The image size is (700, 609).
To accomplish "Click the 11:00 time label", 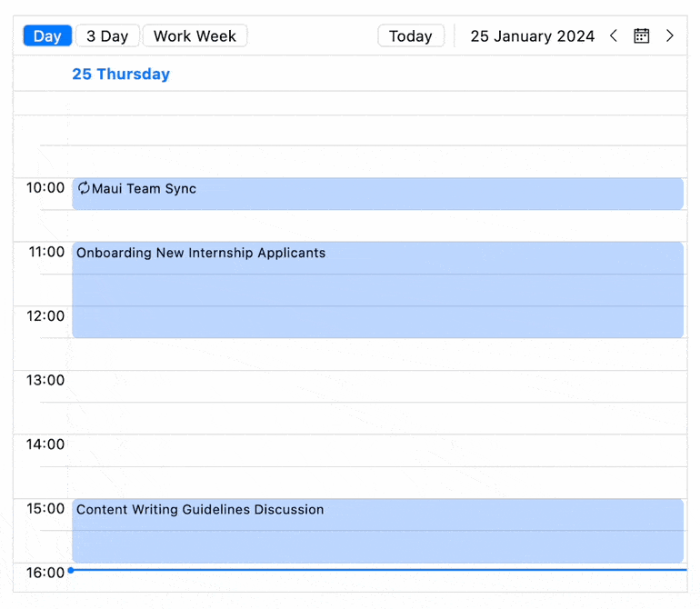I will pyautogui.click(x=46, y=252).
